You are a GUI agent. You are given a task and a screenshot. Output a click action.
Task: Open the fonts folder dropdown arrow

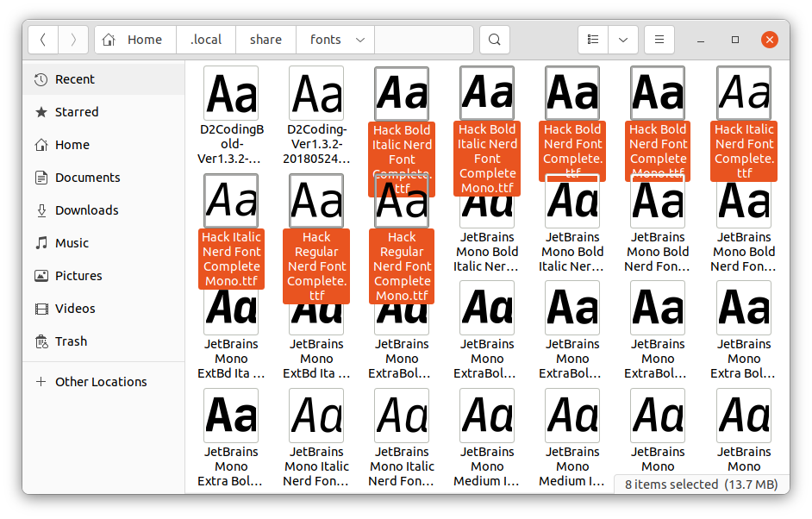tap(360, 40)
